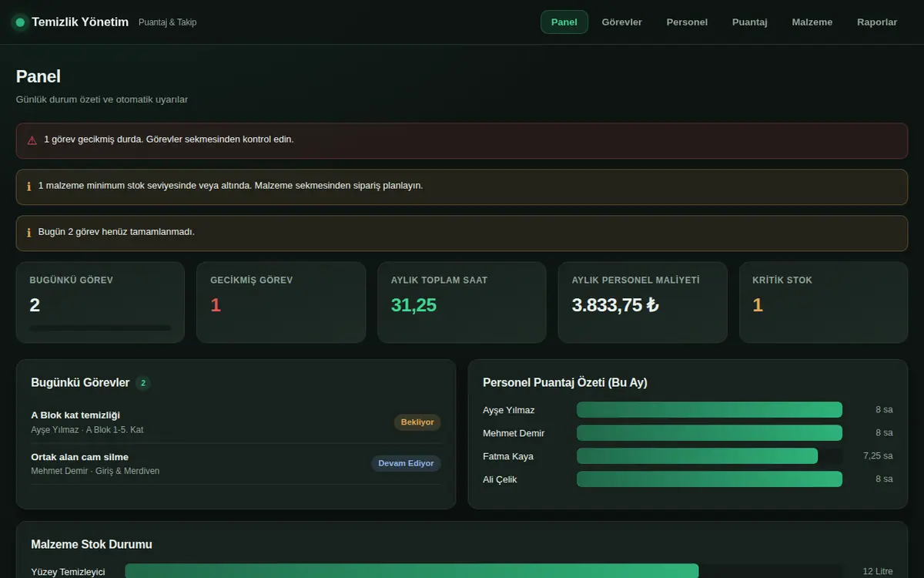This screenshot has width=924, height=578.
Task: Click the red warning triangle icon
Action: tap(32, 140)
